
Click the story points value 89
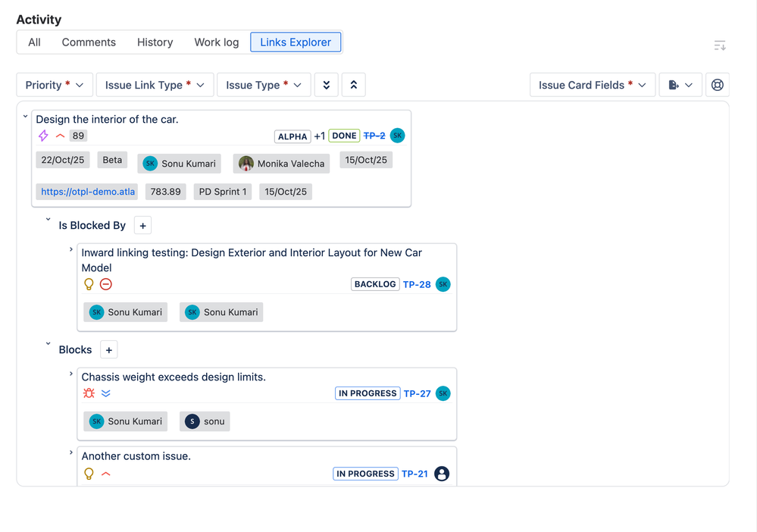[x=78, y=136]
